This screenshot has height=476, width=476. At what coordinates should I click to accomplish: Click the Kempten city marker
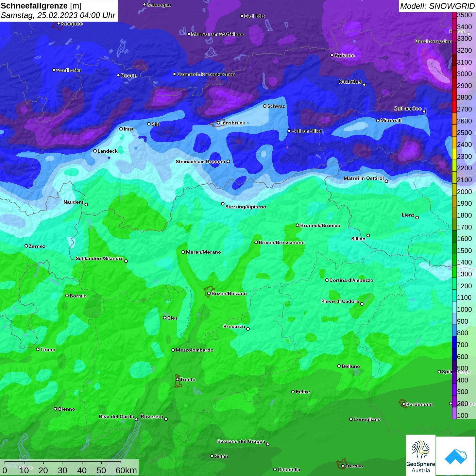click(58, 23)
